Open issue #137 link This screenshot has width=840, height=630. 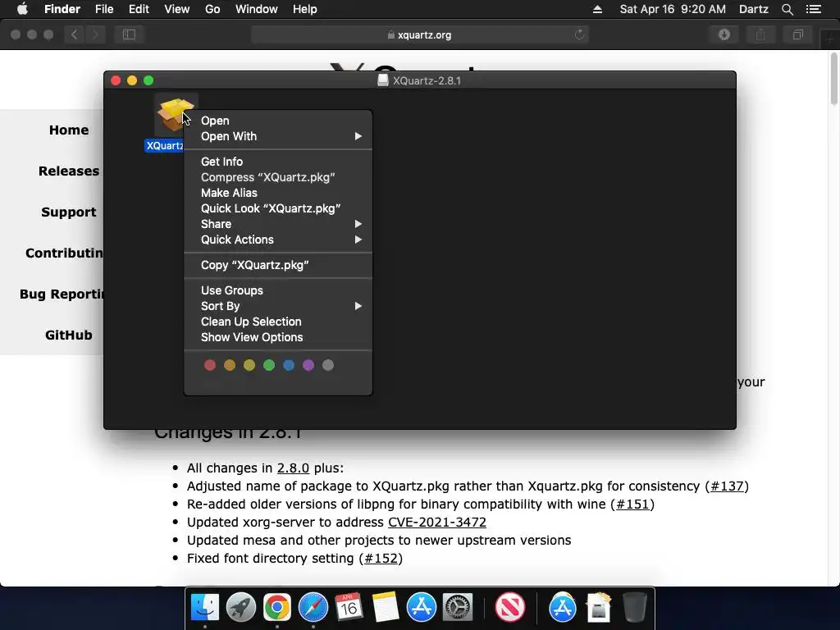727,486
